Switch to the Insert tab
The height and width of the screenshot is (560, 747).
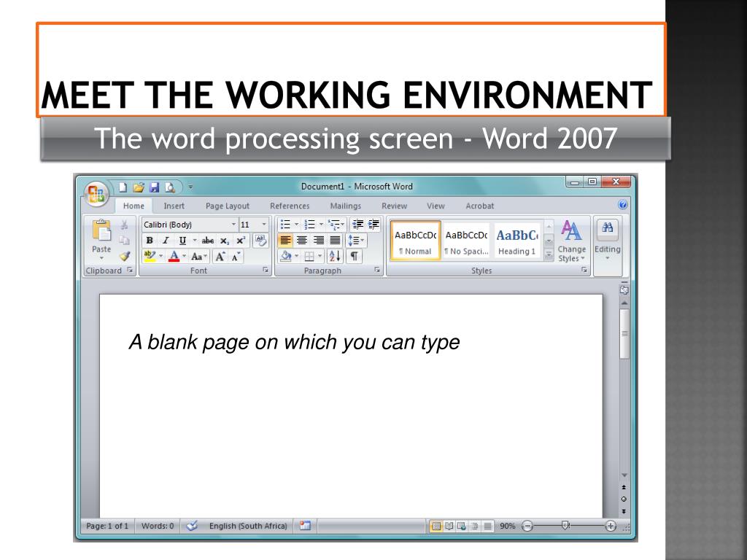(174, 206)
